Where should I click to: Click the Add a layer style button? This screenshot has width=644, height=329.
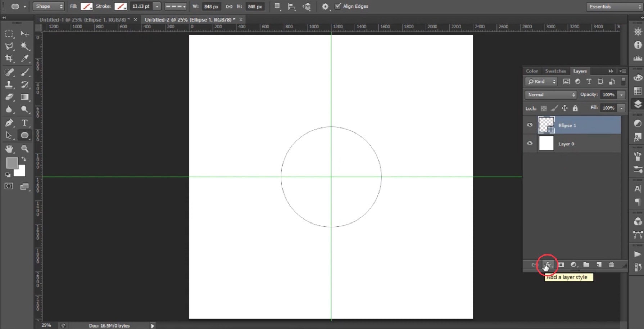click(x=548, y=265)
